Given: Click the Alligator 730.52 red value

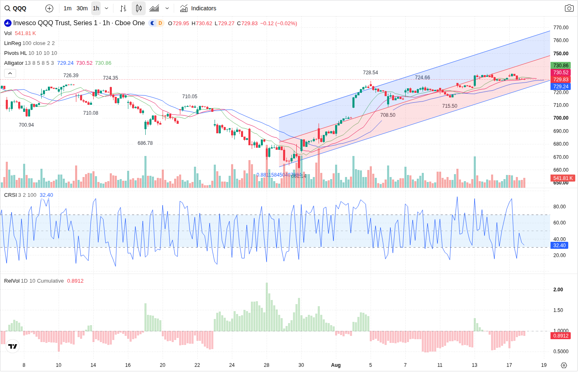Looking at the screenshot, I should [x=84, y=63].
